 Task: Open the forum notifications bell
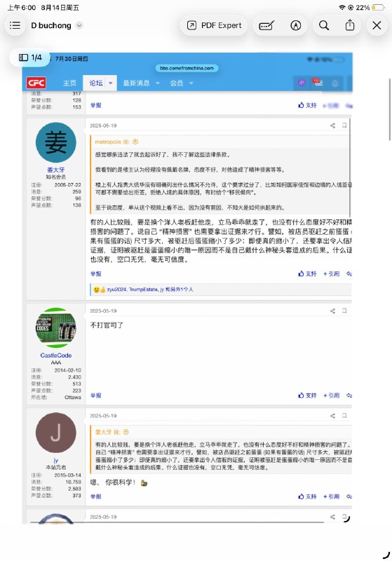(x=334, y=83)
